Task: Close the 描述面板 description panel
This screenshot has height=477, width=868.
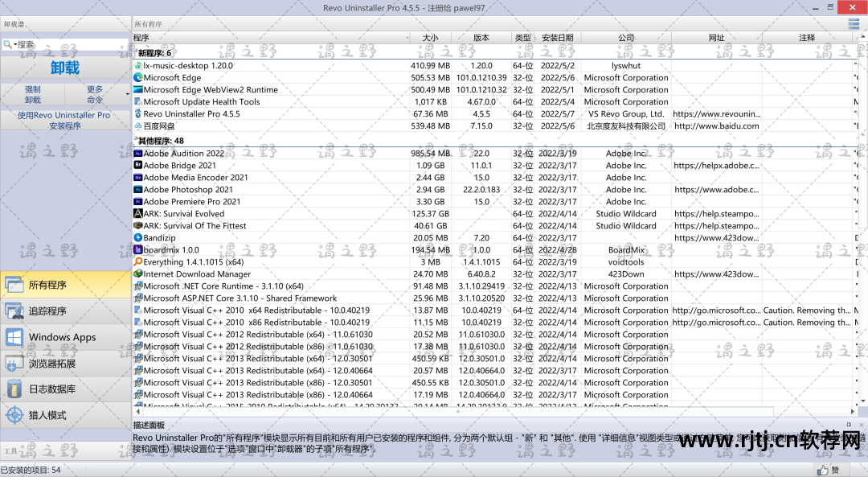Action: tap(861, 425)
